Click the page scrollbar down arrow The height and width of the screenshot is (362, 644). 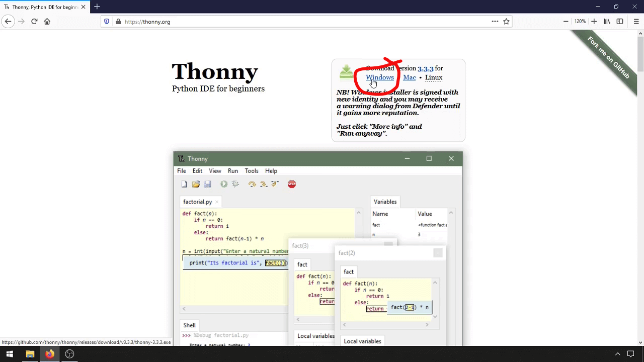coord(640,342)
